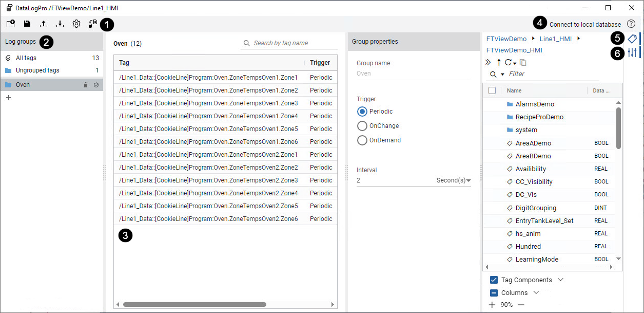Expand the Columns options chevron
The width and height of the screenshot is (644, 313).
tap(536, 292)
